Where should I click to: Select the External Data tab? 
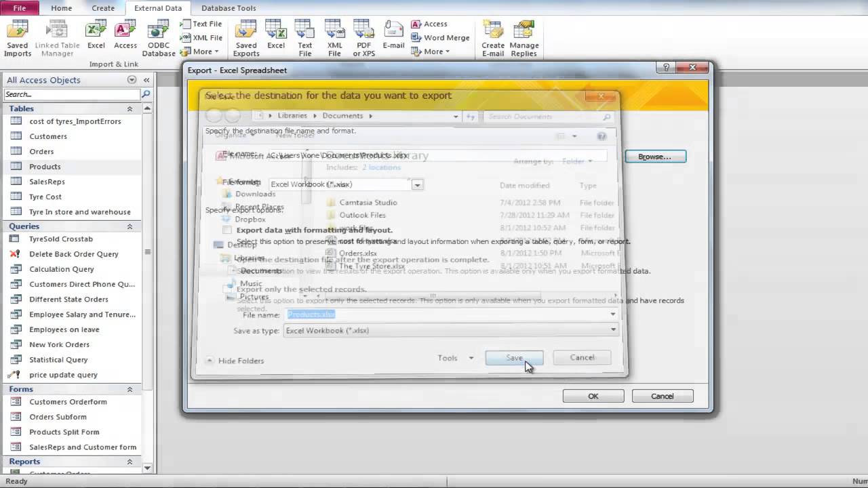pos(158,8)
